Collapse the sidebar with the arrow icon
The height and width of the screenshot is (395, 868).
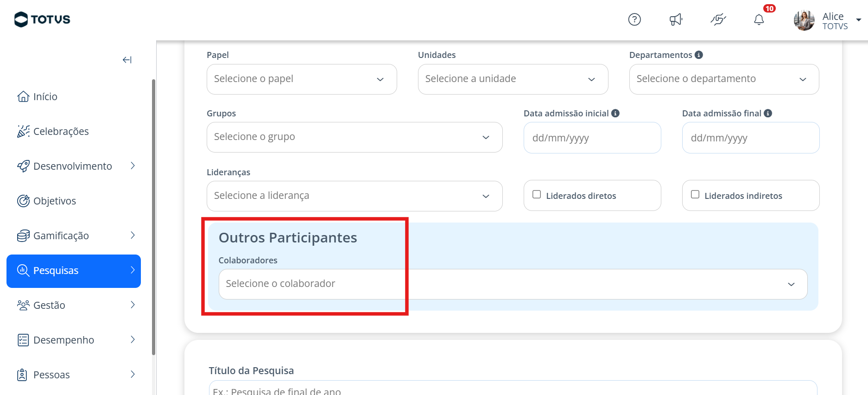(127, 60)
